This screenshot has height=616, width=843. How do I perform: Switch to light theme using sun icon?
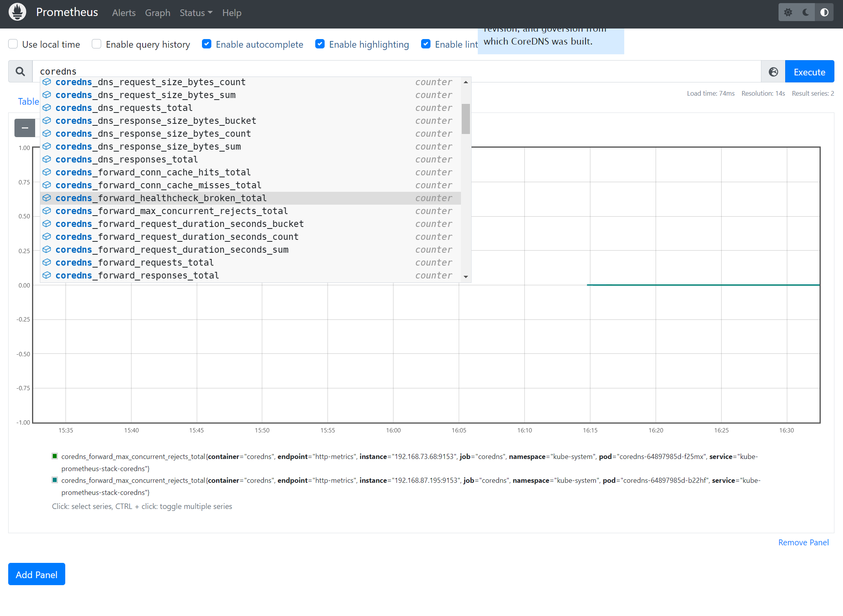[x=788, y=12]
